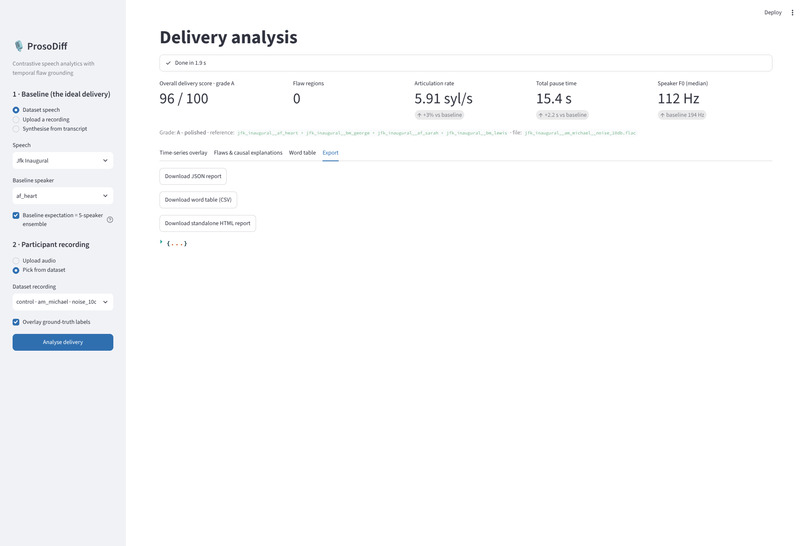
Task: Select Synthesise from transcript option
Action: (x=16, y=129)
